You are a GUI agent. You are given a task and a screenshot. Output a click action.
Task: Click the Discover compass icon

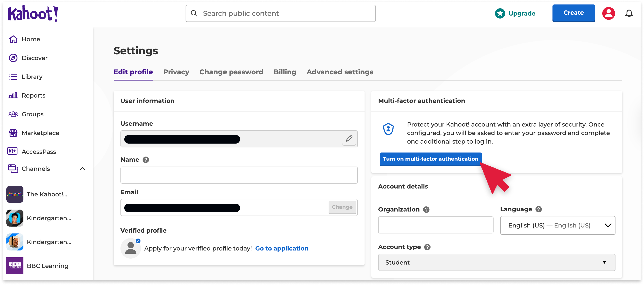click(13, 58)
